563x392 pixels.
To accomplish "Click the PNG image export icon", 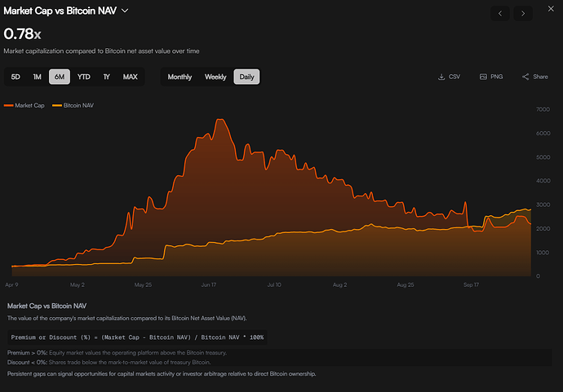I will (483, 77).
